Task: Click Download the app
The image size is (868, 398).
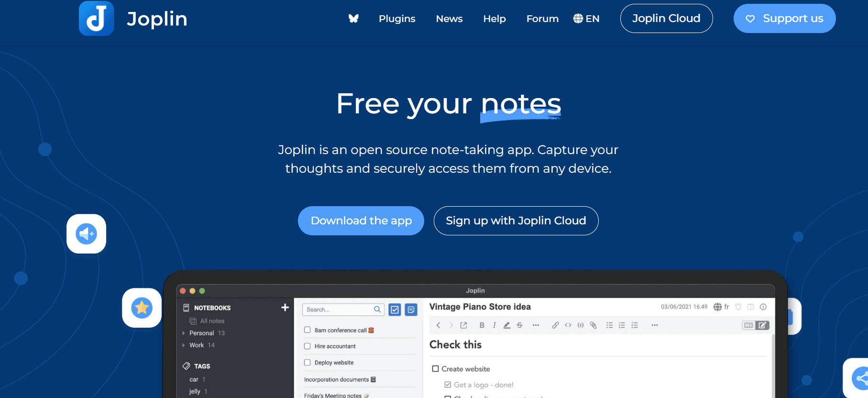Action: pos(361,221)
